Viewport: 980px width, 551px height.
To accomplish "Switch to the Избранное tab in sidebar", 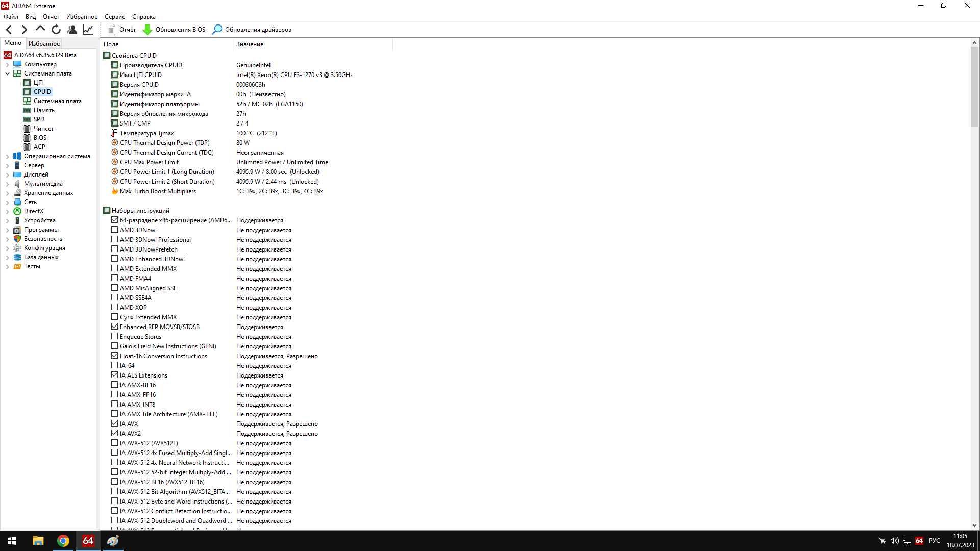I will click(x=44, y=44).
